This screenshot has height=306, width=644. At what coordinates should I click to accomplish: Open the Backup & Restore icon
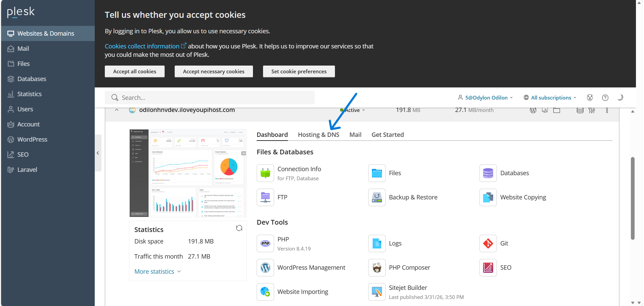(377, 197)
